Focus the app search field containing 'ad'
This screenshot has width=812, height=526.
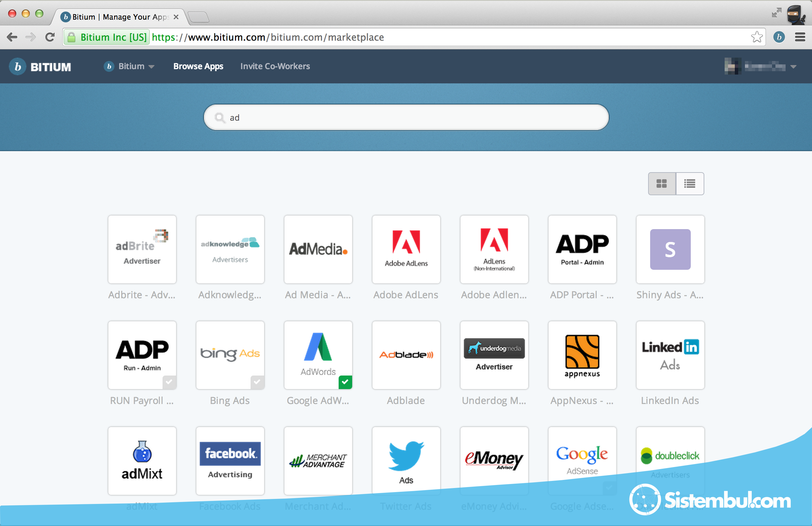coord(406,118)
